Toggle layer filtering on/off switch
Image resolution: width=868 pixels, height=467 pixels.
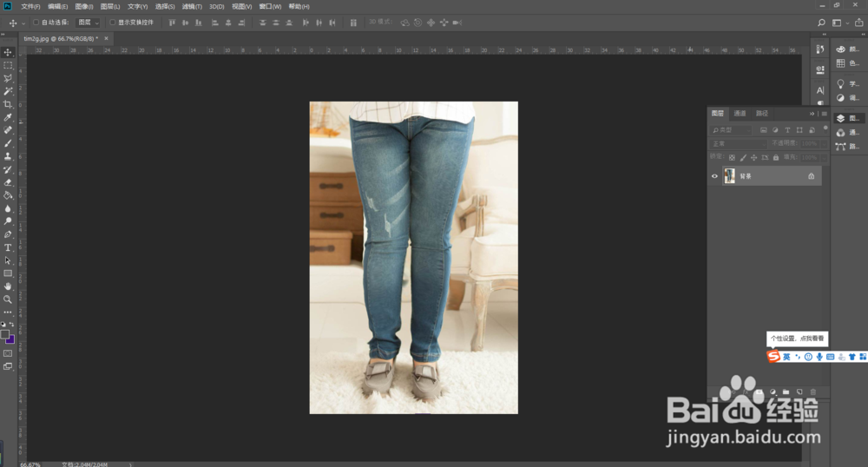click(x=825, y=128)
